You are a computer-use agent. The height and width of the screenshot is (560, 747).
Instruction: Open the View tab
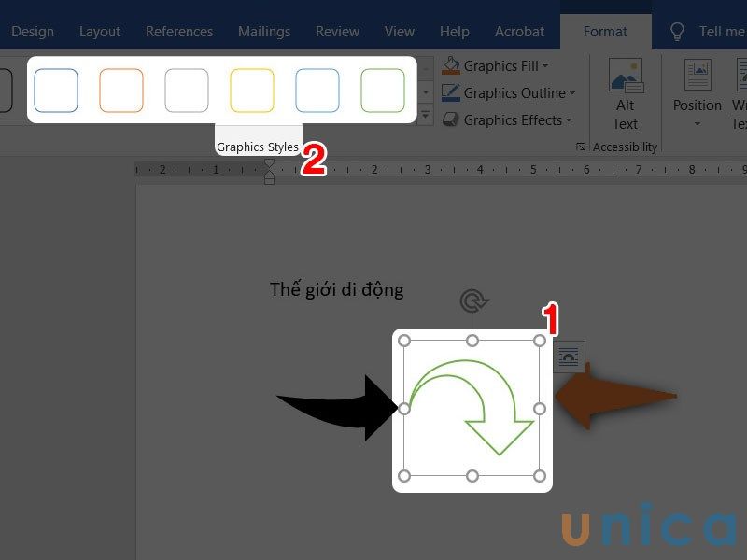(400, 32)
